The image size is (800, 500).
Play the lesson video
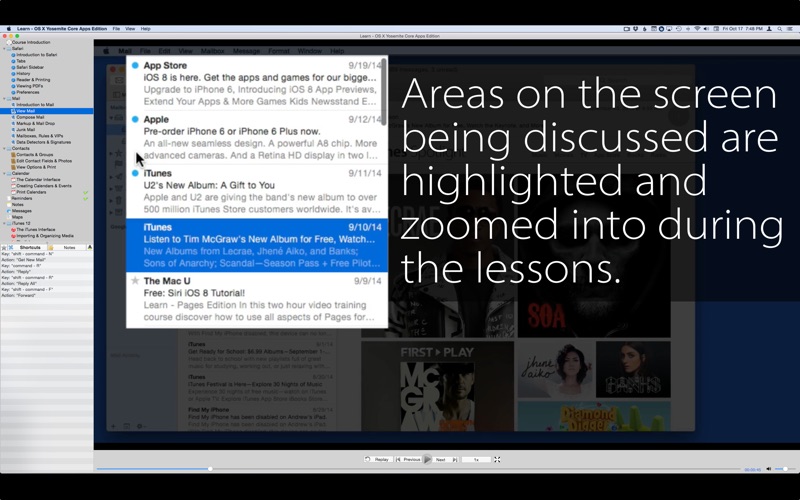tap(428, 460)
